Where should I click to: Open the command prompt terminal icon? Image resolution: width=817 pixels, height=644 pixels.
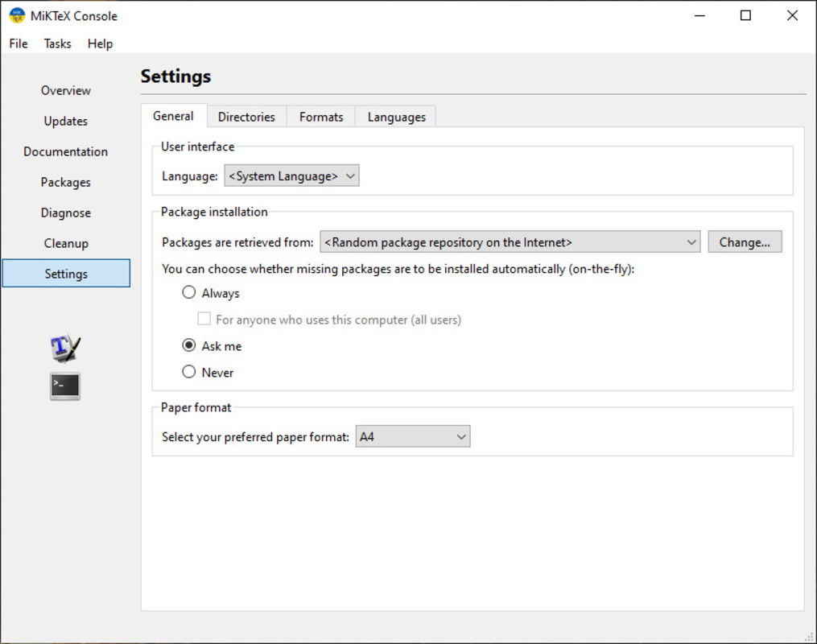65,386
